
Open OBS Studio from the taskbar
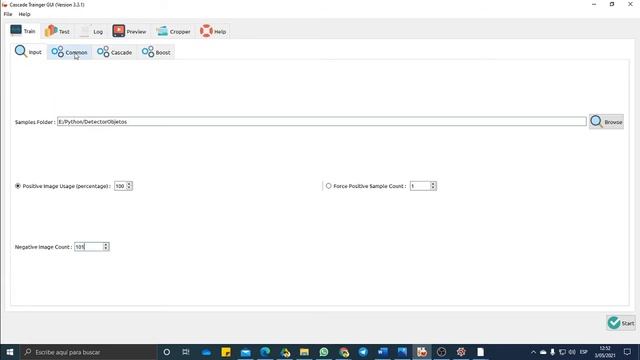pyautogui.click(x=441, y=352)
